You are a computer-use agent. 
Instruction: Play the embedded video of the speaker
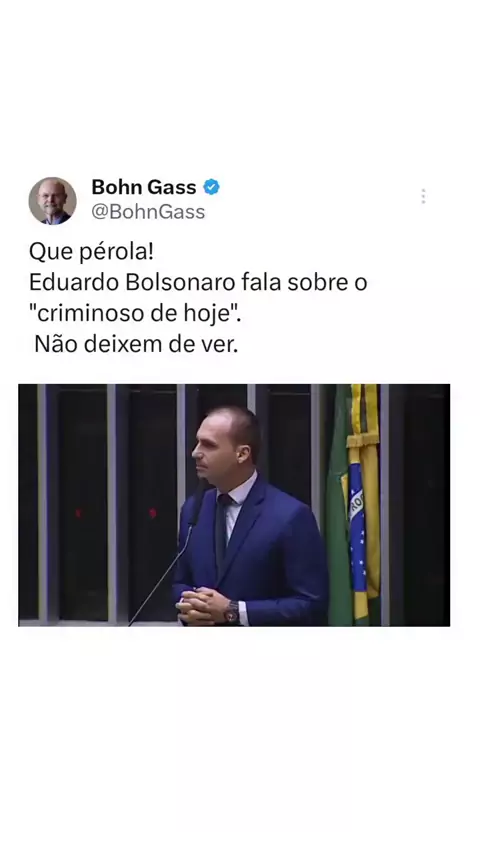[x=234, y=505]
